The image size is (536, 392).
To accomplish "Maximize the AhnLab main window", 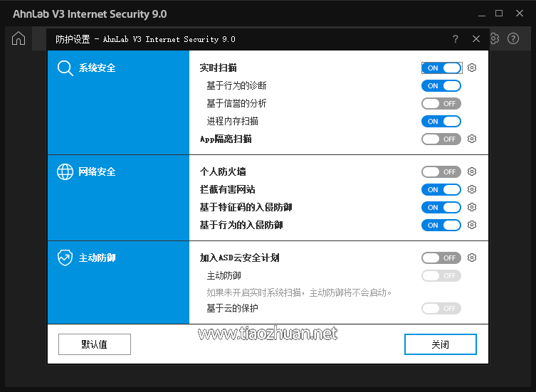I will click(x=499, y=14).
